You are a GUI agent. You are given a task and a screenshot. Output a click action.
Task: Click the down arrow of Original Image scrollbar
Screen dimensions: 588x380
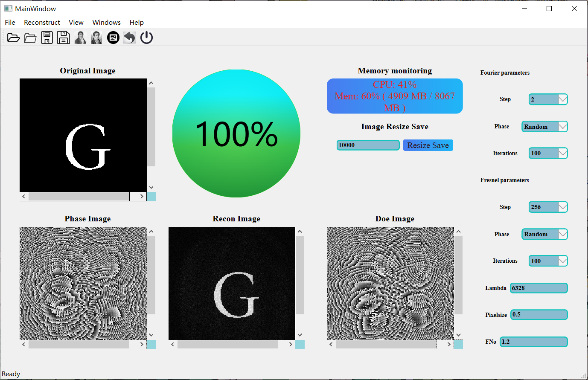coord(151,187)
